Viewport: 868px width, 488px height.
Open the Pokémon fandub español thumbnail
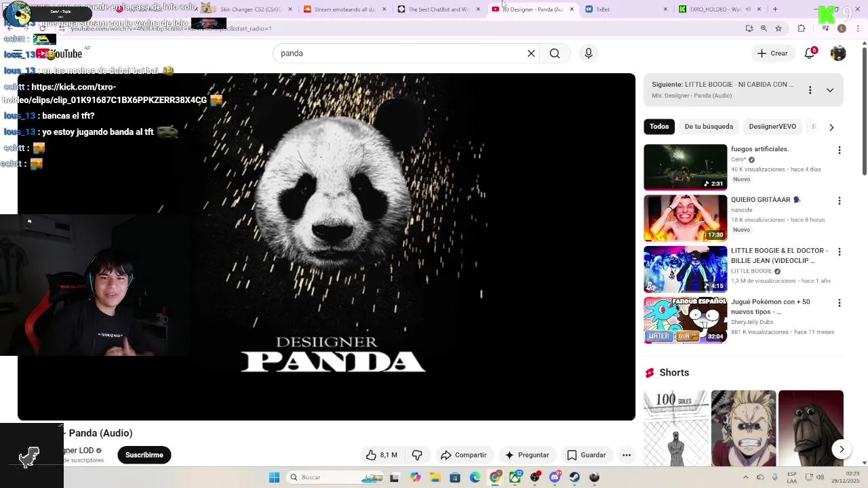[685, 321]
